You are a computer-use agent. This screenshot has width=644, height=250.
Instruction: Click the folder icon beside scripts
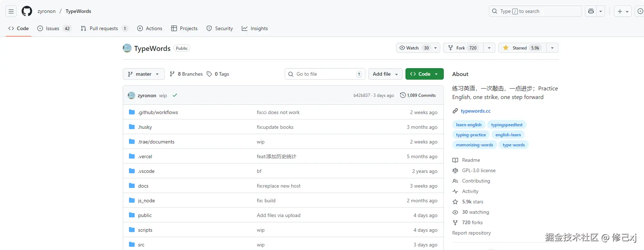(132, 230)
